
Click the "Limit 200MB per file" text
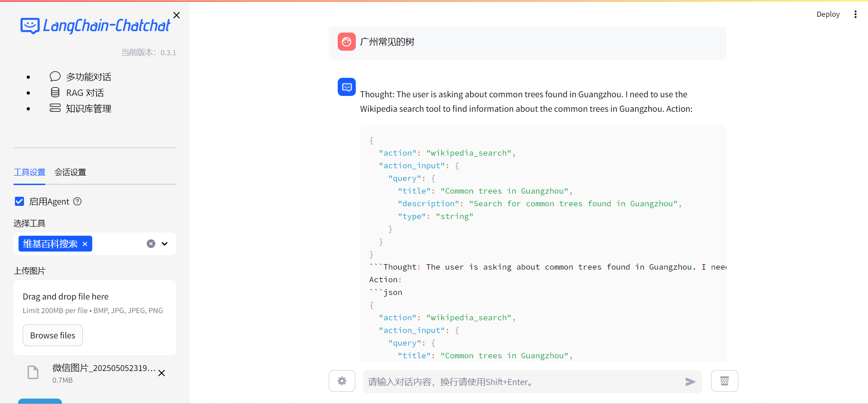click(55, 310)
